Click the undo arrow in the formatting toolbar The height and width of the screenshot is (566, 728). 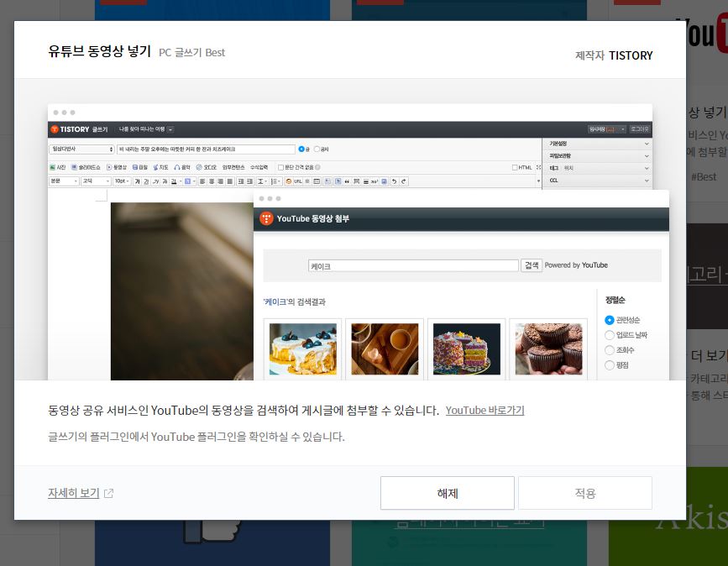[394, 181]
